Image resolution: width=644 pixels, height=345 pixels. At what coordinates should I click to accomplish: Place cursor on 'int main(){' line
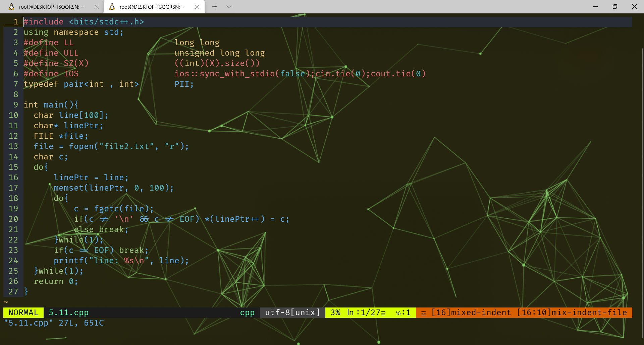pos(51,105)
